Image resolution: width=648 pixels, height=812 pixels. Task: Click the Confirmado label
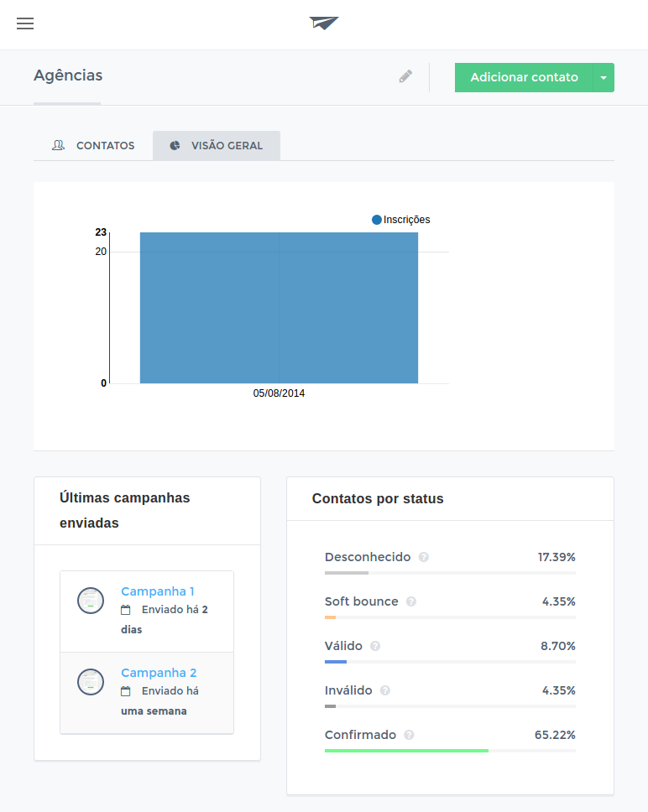(x=361, y=736)
